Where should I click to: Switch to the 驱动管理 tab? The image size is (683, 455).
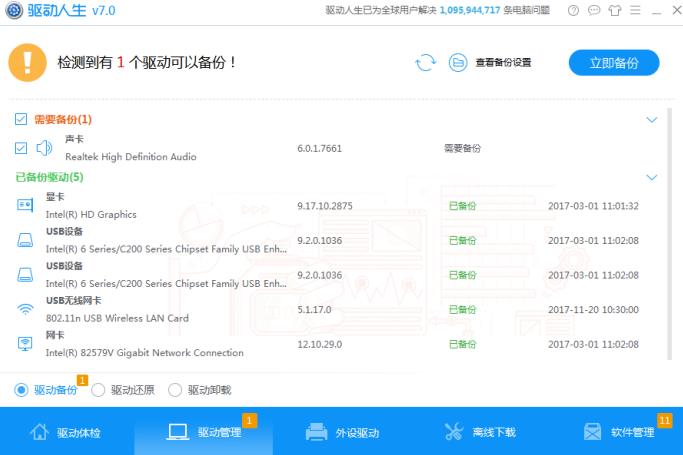(204, 432)
